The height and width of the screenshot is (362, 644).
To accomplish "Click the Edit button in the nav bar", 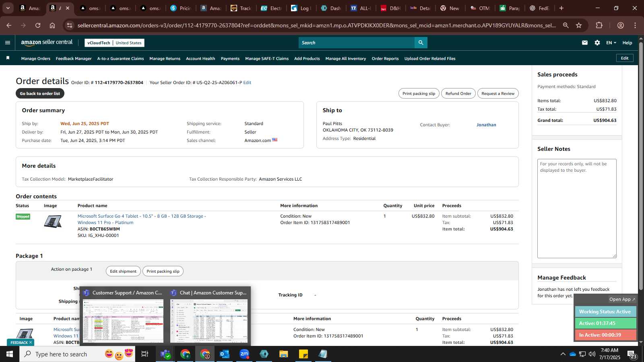I will [x=625, y=58].
